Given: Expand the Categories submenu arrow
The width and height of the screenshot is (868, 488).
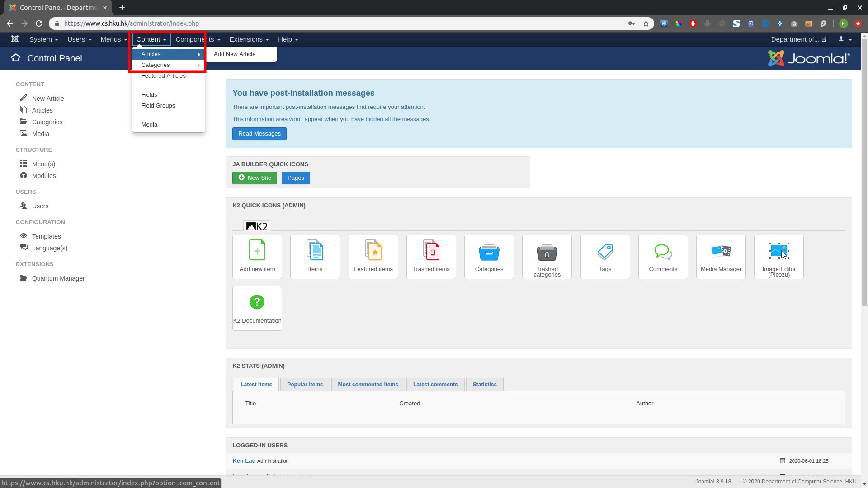Looking at the screenshot, I should (x=200, y=65).
